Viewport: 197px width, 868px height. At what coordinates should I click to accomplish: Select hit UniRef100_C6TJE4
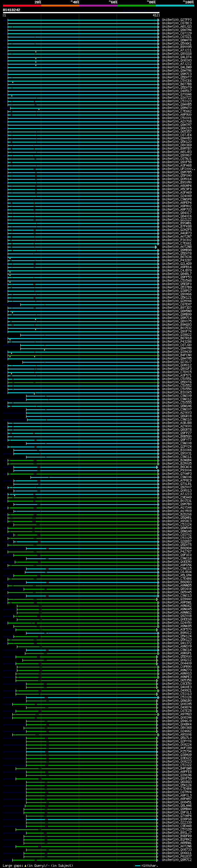tap(177, 135)
